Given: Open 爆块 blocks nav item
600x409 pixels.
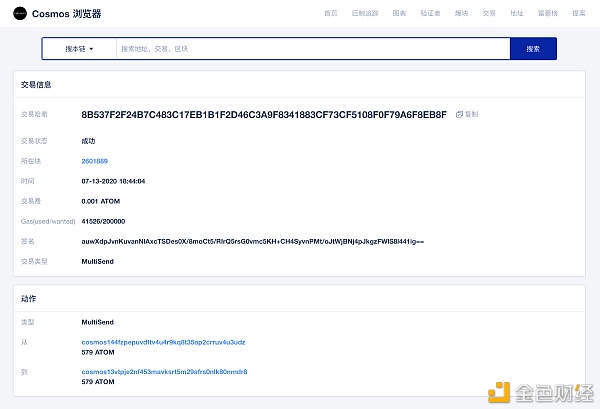Looking at the screenshot, I should pos(461,13).
